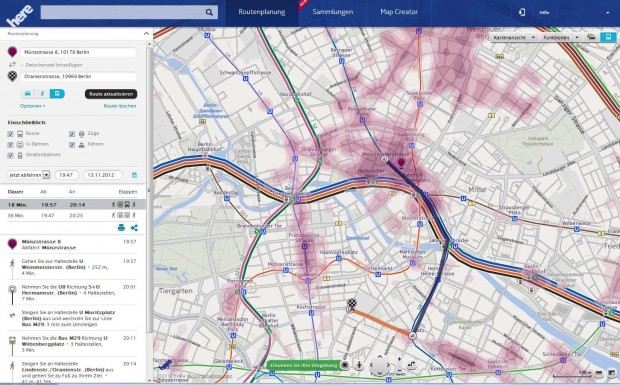This screenshot has width=620, height=385.
Task: Click 'Erkunden Sie Ihre Umgebung' button
Action: click(x=304, y=365)
